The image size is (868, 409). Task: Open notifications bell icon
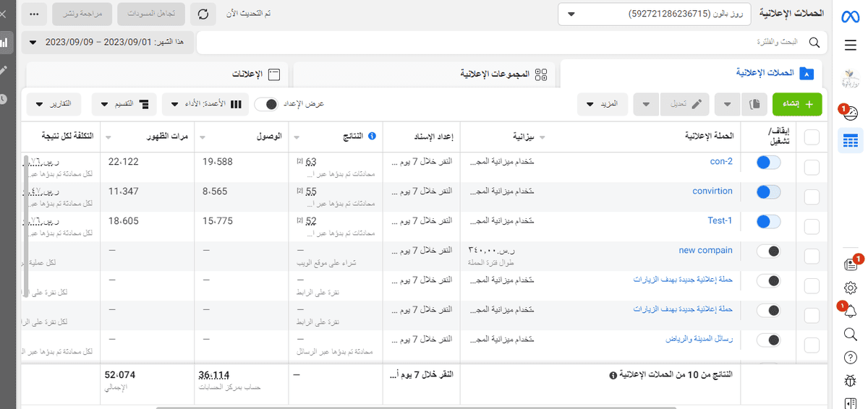(851, 311)
